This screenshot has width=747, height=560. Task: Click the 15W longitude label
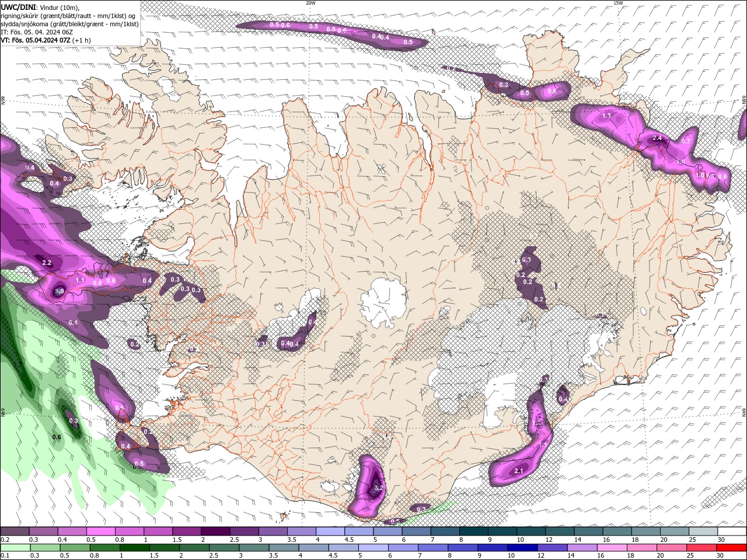(x=618, y=3)
